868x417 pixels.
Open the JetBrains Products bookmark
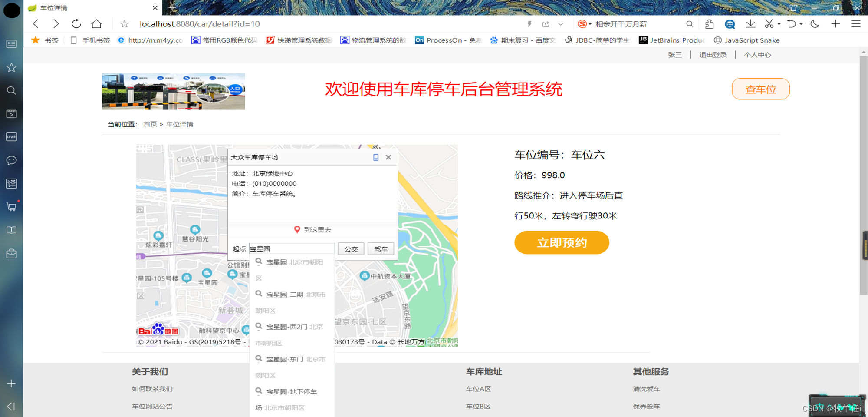coord(672,40)
